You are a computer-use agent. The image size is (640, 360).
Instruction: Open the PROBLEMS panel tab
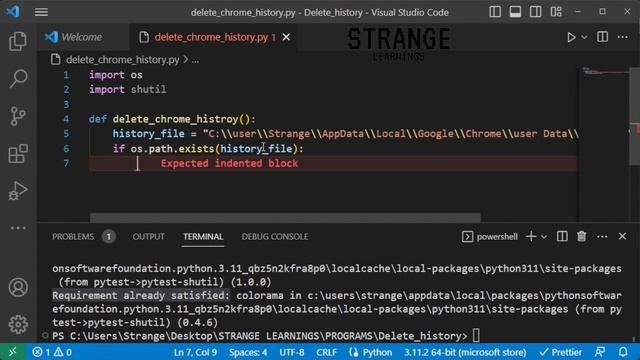[73, 237]
